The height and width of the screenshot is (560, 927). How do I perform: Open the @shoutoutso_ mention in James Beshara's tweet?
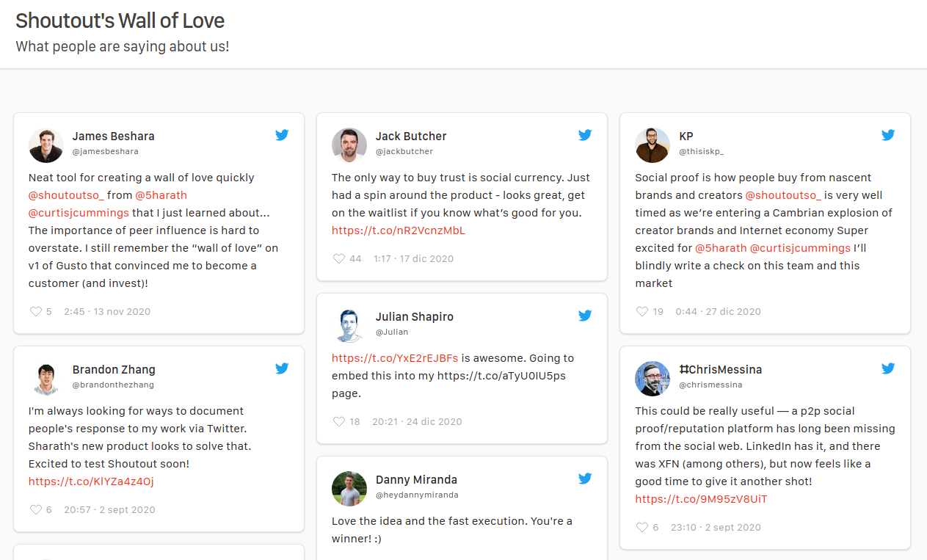coord(66,195)
